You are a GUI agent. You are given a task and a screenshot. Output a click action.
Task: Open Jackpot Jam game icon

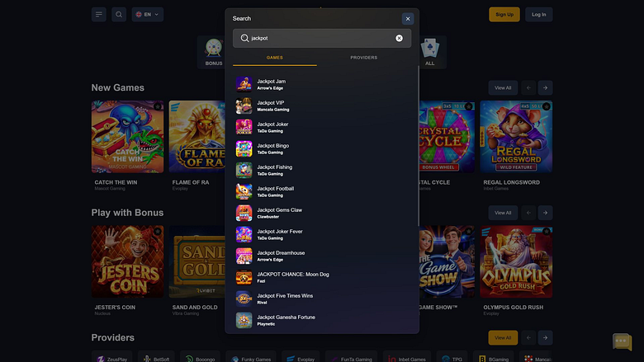244,84
